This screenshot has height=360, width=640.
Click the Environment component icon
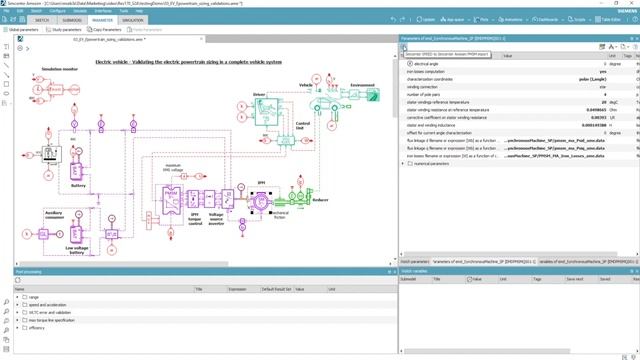coord(373,96)
